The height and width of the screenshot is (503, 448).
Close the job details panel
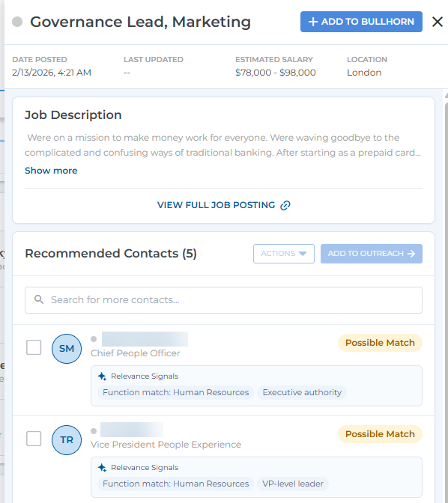coord(438,22)
